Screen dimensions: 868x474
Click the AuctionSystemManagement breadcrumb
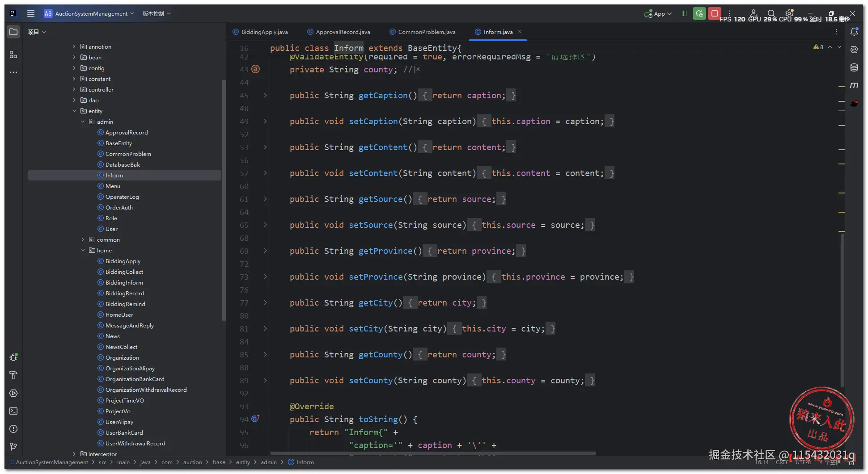tap(49, 462)
